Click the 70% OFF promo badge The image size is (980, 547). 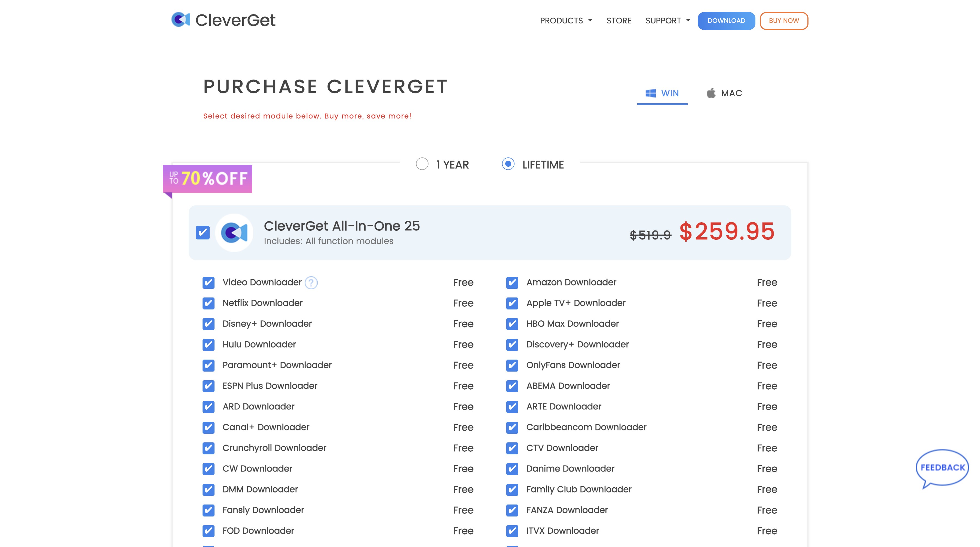(x=207, y=178)
